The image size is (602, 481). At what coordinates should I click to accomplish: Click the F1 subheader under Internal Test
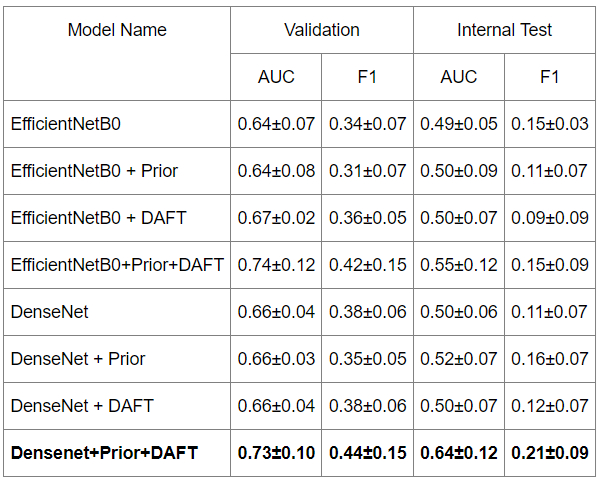pyautogui.click(x=550, y=77)
